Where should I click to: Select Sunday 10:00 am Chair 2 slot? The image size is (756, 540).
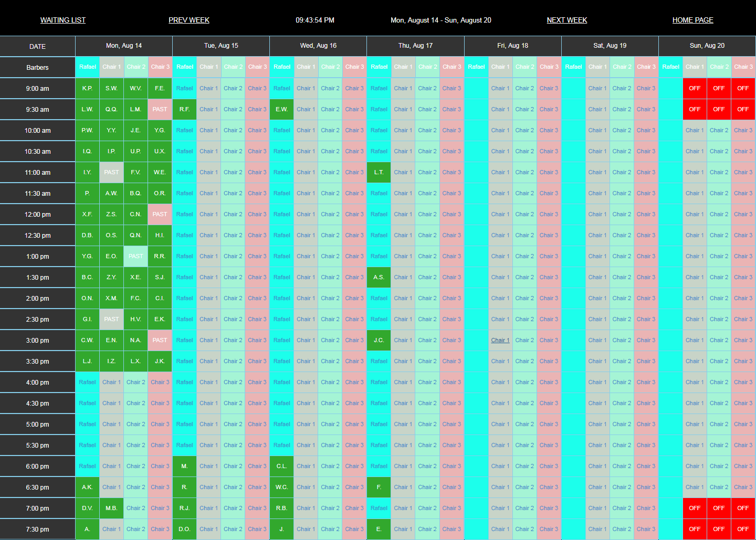(x=719, y=130)
